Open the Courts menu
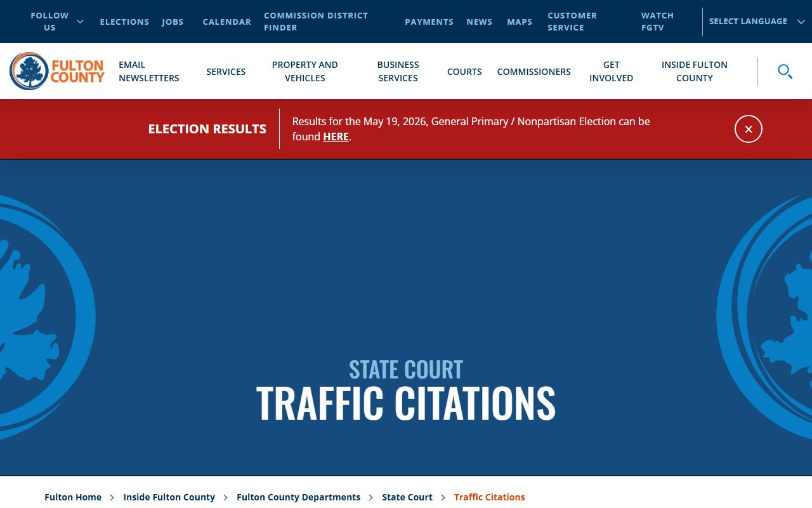The width and height of the screenshot is (812, 508). coord(464,72)
